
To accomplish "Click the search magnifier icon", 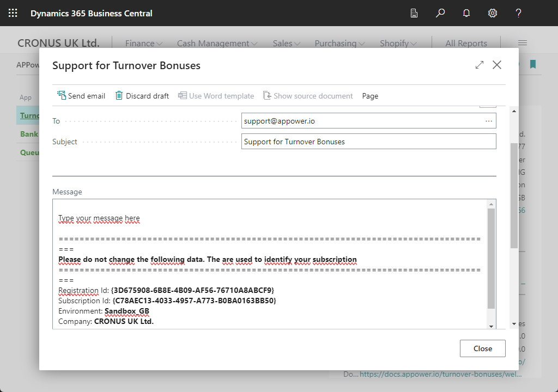I will click(440, 13).
